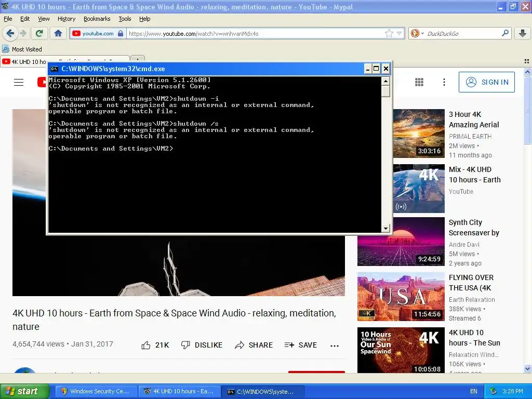Like the video with thumbs up

(155, 345)
